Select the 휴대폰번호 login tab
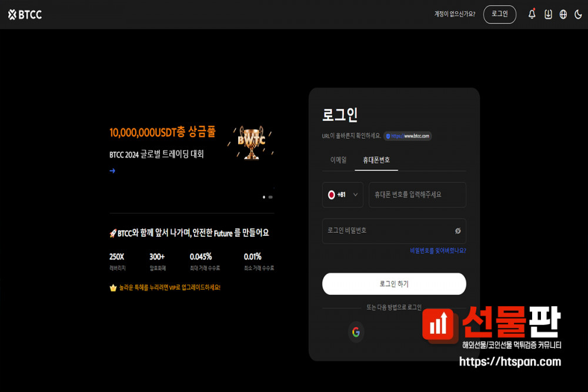This screenshot has height=392, width=588. (376, 160)
